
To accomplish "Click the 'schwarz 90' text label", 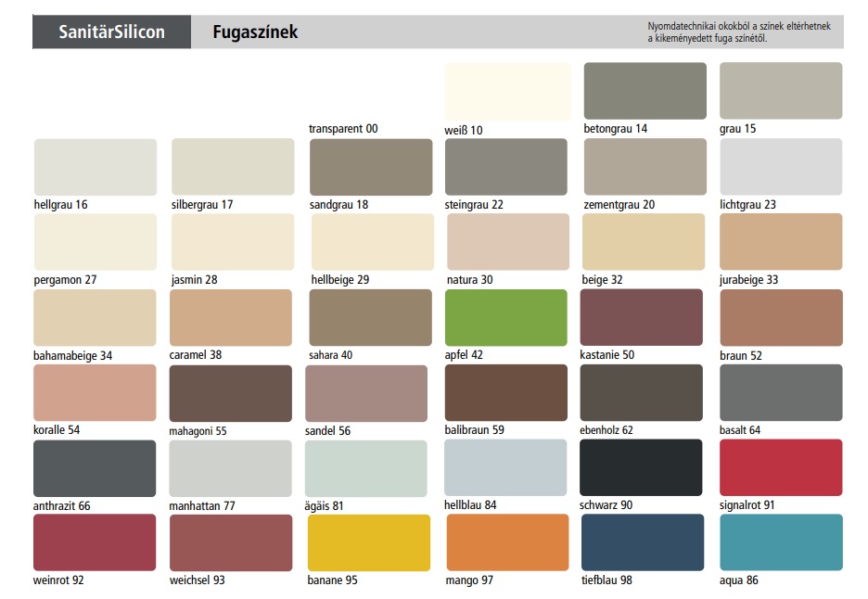I will point(606,505).
